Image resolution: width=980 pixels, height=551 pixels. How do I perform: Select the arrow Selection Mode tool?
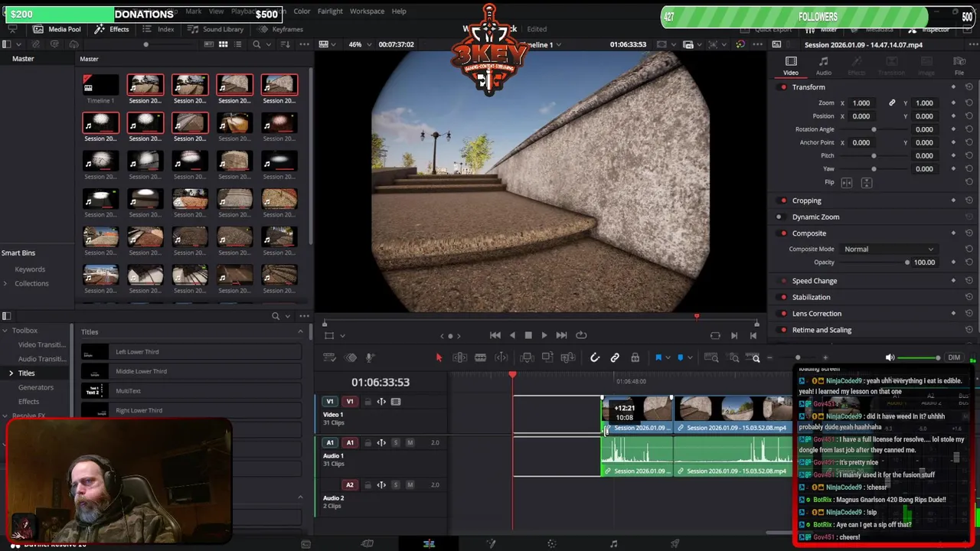pos(439,357)
